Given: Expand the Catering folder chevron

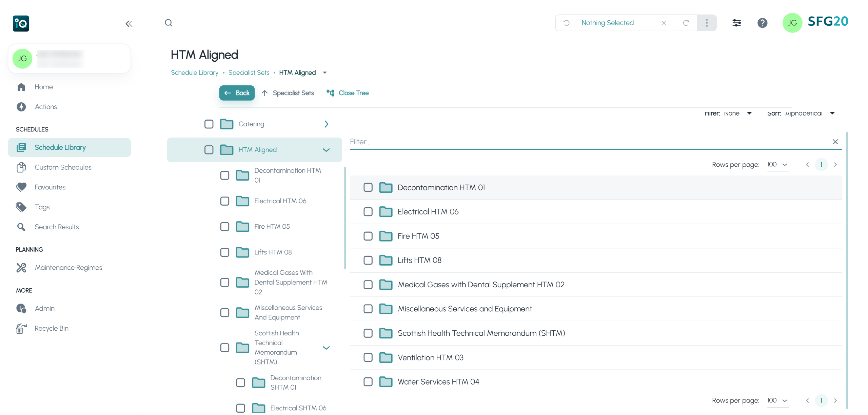Looking at the screenshot, I should coord(326,124).
